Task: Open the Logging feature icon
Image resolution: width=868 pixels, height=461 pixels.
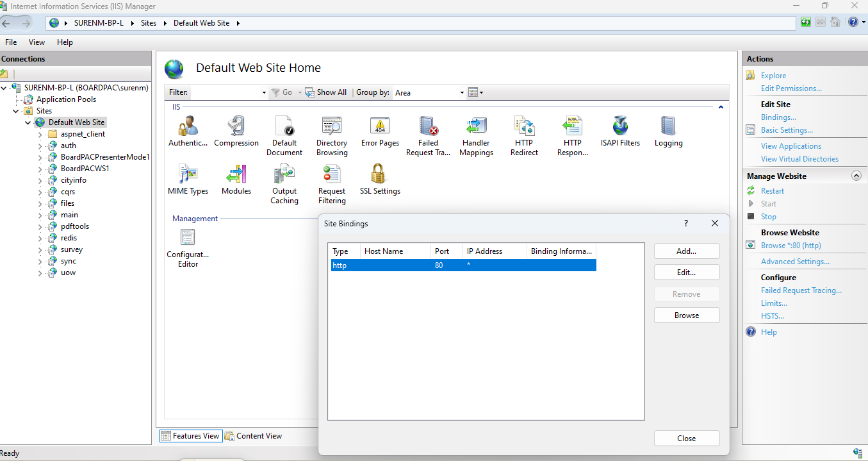Action: tap(668, 131)
